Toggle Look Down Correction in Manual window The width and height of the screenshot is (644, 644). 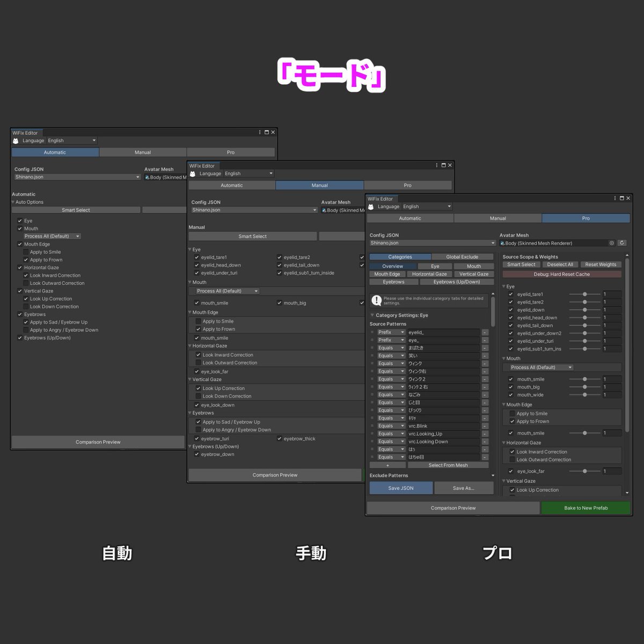click(x=198, y=396)
